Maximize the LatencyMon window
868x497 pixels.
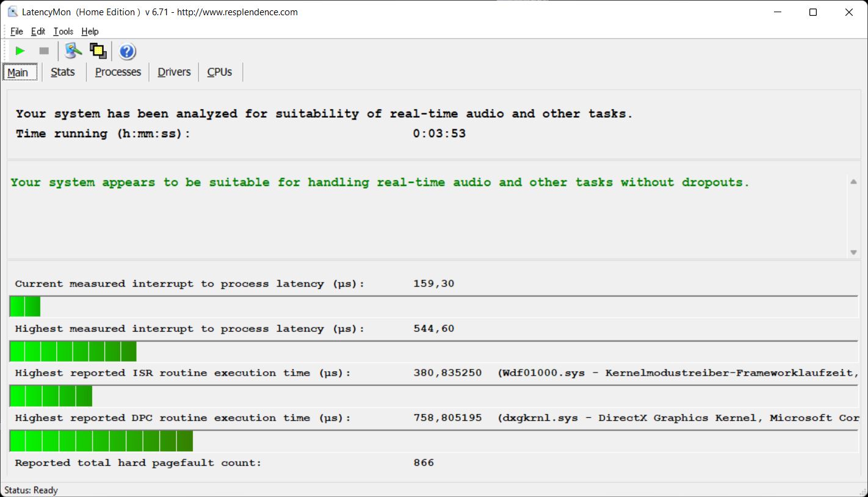pos(813,12)
